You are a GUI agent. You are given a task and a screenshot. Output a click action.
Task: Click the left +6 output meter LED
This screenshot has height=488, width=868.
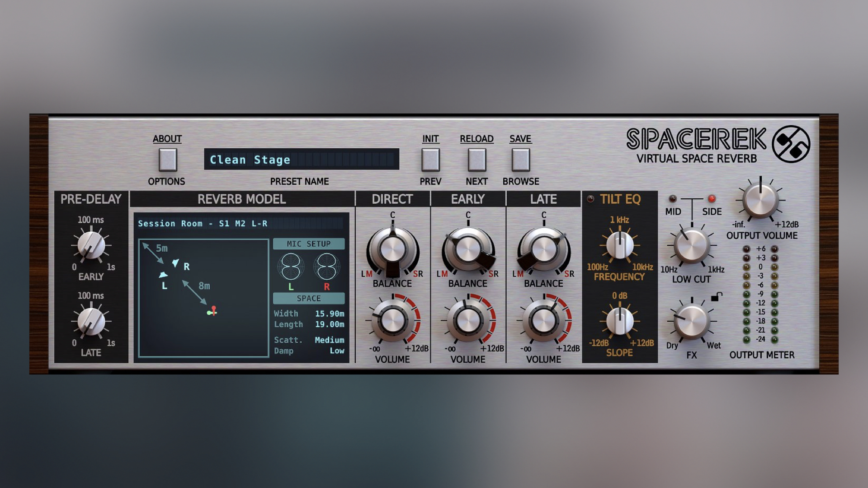coord(746,249)
